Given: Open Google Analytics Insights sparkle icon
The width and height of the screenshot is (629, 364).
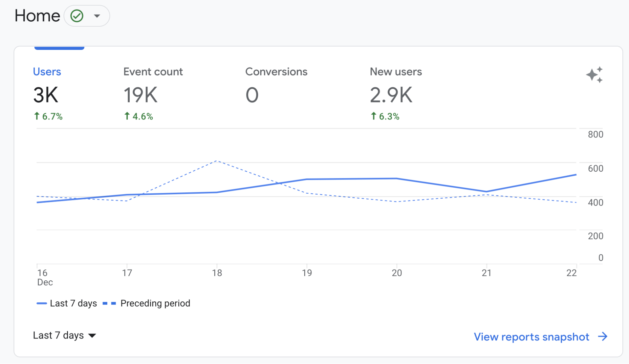Looking at the screenshot, I should click(x=594, y=75).
